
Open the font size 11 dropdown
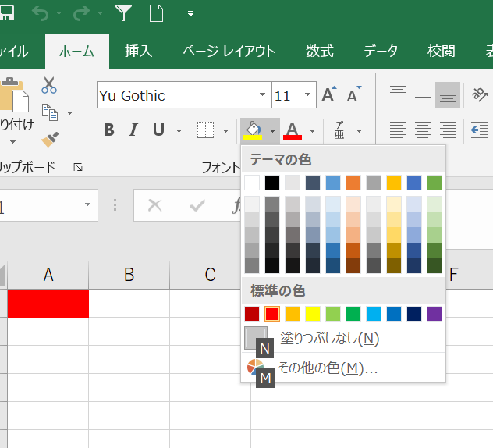pyautogui.click(x=307, y=94)
